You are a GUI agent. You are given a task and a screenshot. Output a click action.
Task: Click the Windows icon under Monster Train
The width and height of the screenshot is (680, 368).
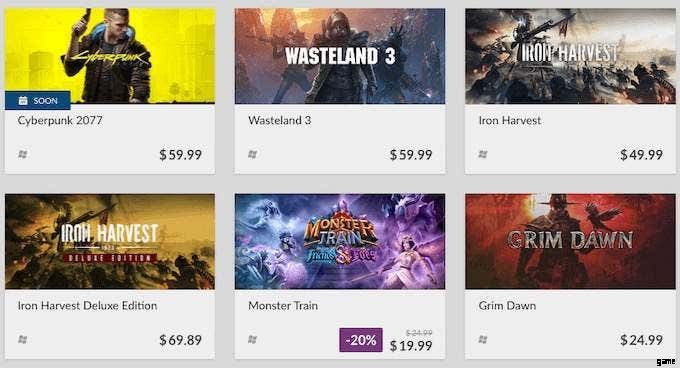pos(253,339)
